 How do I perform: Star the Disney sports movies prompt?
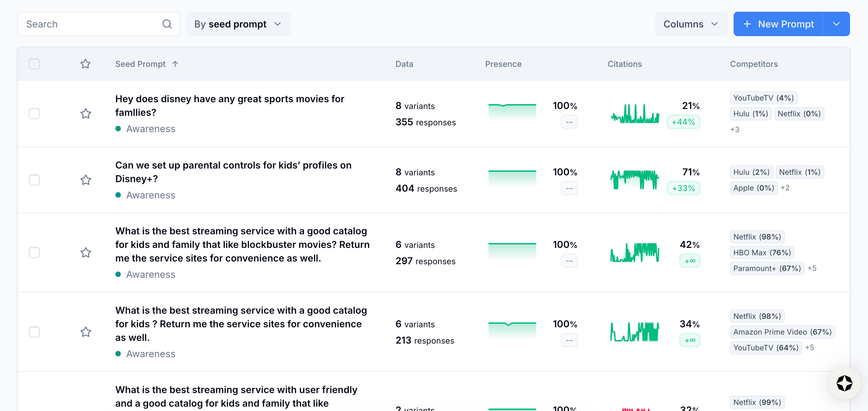coord(86,113)
